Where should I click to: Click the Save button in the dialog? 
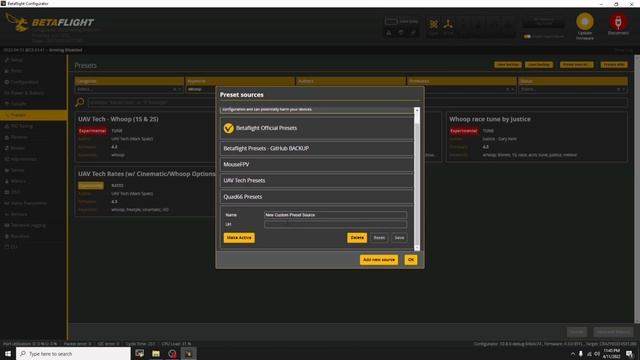coord(399,238)
